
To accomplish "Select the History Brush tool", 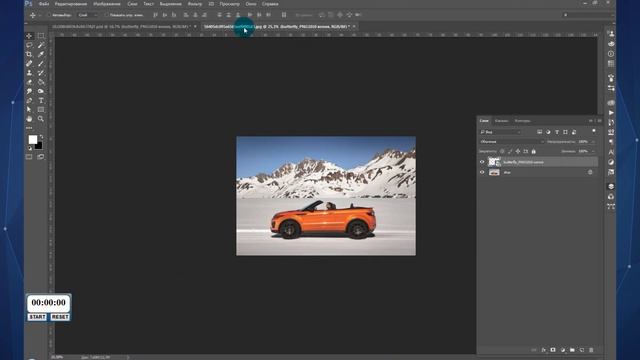I will 41,73.
